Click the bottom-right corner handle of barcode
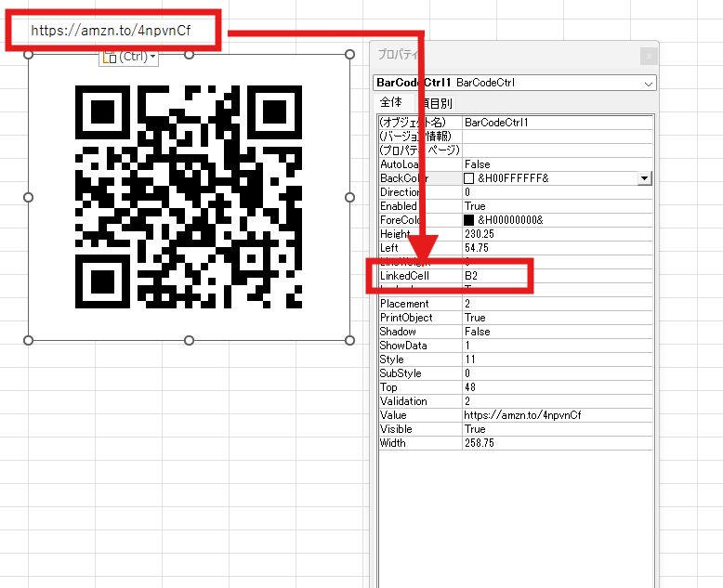Image resolution: width=723 pixels, height=588 pixels. click(x=349, y=341)
